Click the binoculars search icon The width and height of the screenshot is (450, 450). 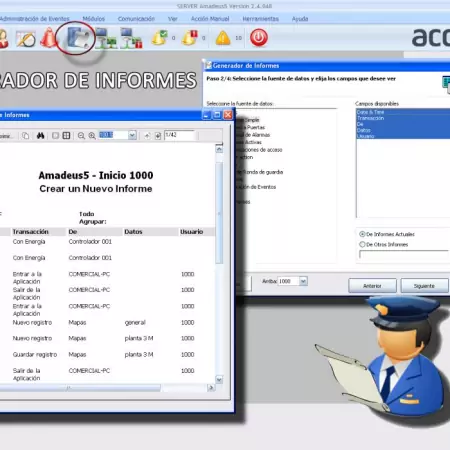(41, 135)
